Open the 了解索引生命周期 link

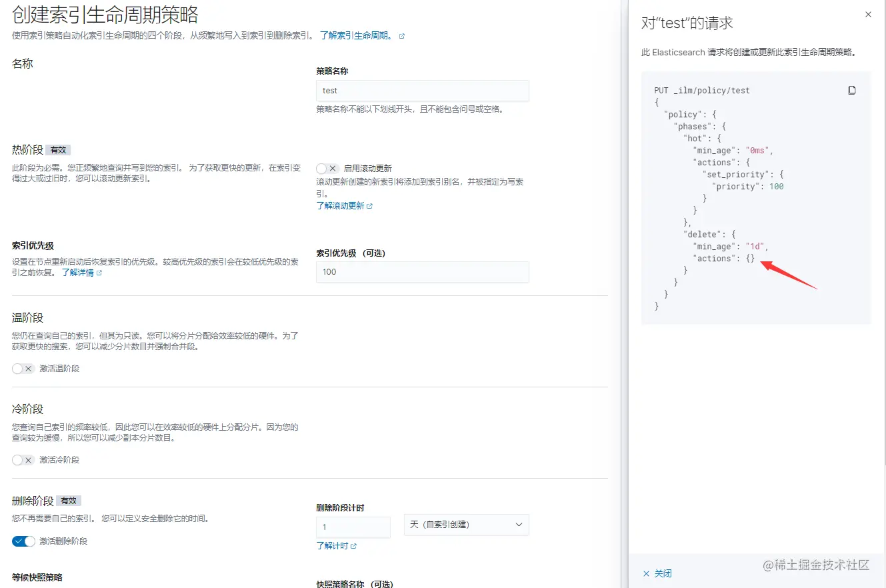362,35
